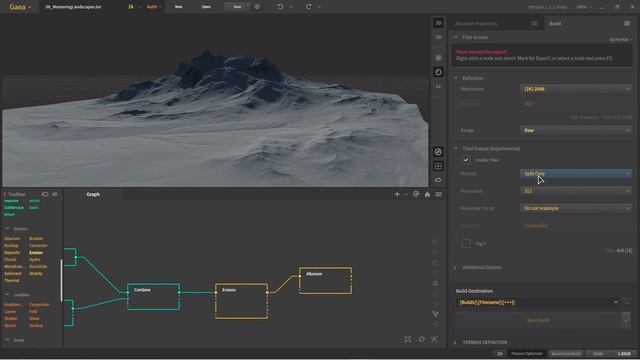Open the Range Raw dropdown
This screenshot has height=360, width=640.
tap(576, 130)
